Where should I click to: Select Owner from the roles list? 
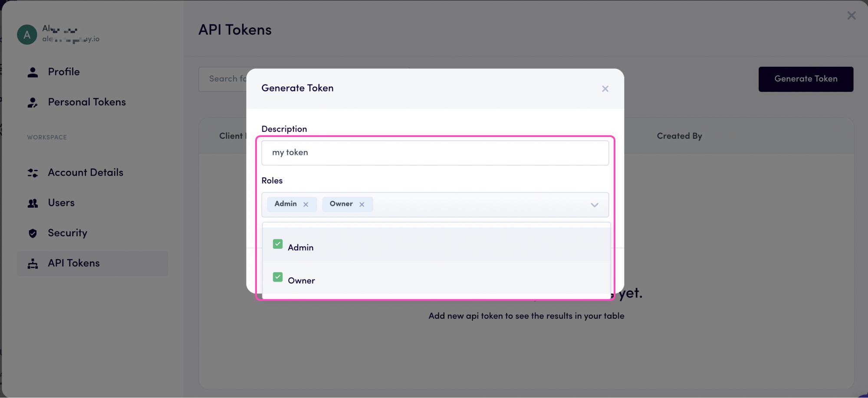pyautogui.click(x=301, y=280)
